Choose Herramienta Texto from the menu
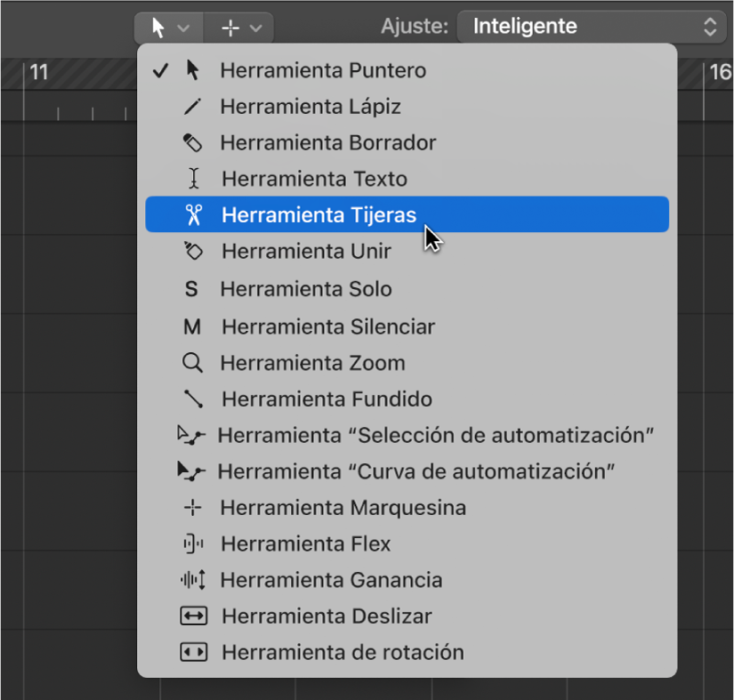734x700 pixels. click(x=314, y=179)
